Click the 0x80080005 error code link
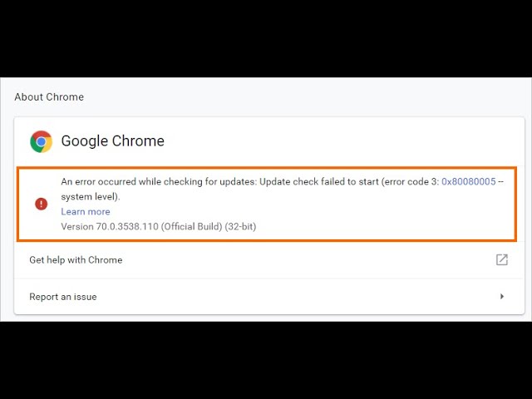The width and height of the screenshot is (532, 399). 468,181
